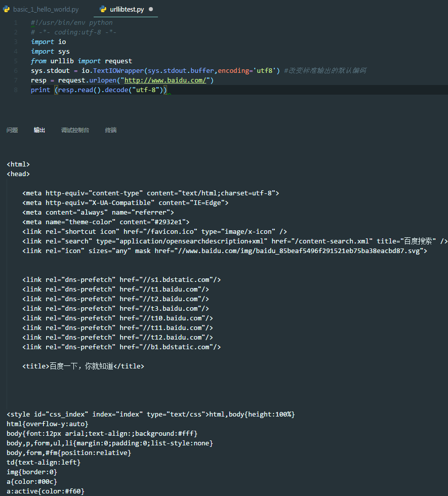
Task: Open the 输出 panel tab
Action: pos(39,130)
